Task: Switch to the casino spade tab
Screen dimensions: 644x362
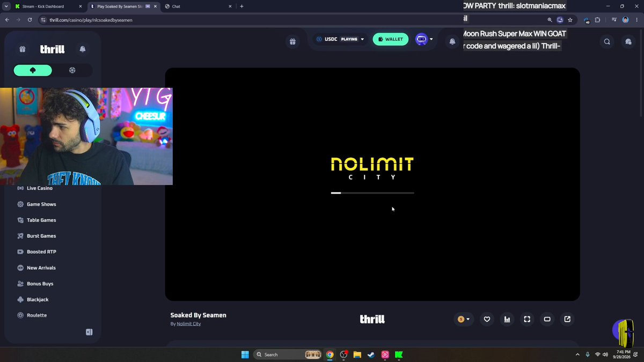Action: tap(33, 70)
